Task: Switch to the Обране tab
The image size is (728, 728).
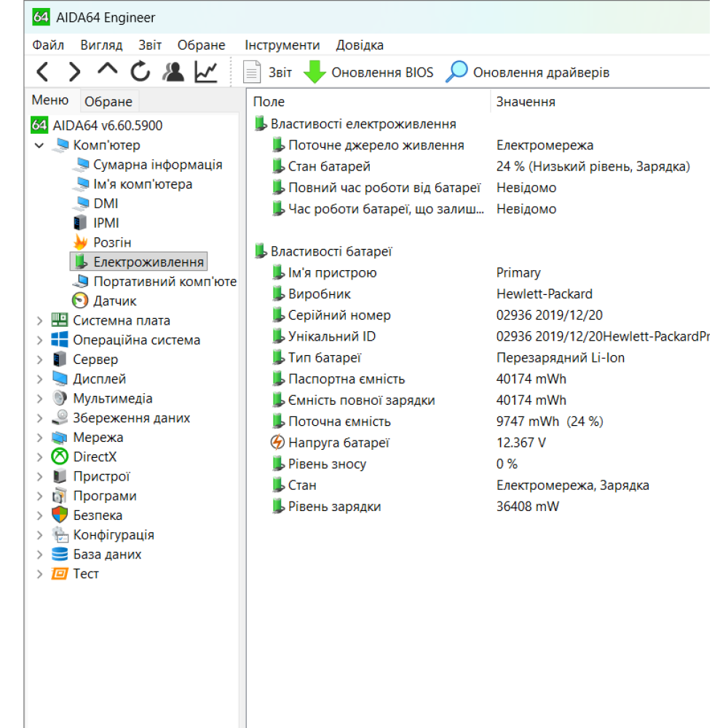Action: 108,102
